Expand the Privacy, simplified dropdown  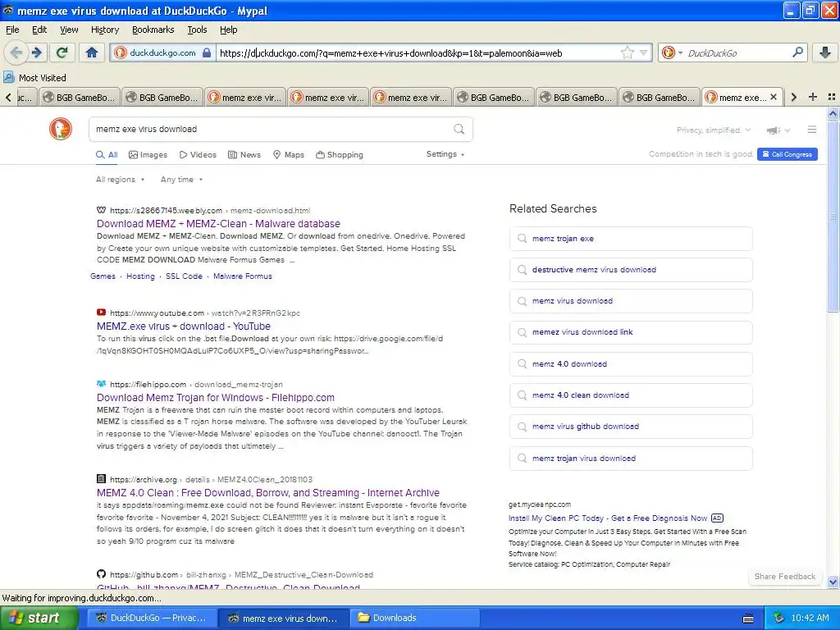(x=714, y=130)
